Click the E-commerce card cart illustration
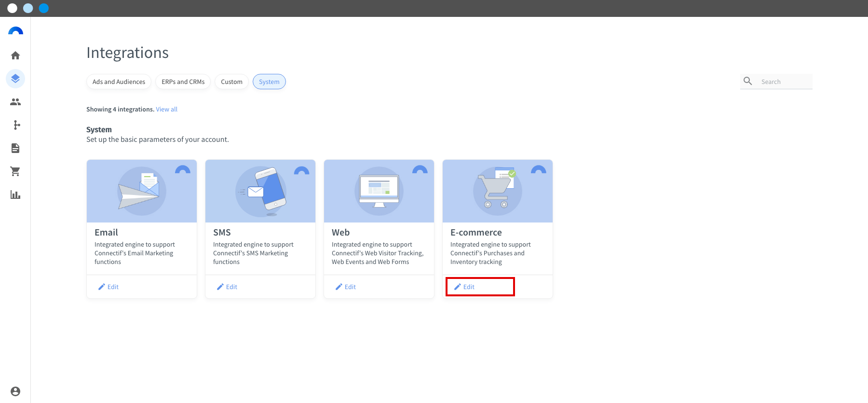 click(498, 191)
